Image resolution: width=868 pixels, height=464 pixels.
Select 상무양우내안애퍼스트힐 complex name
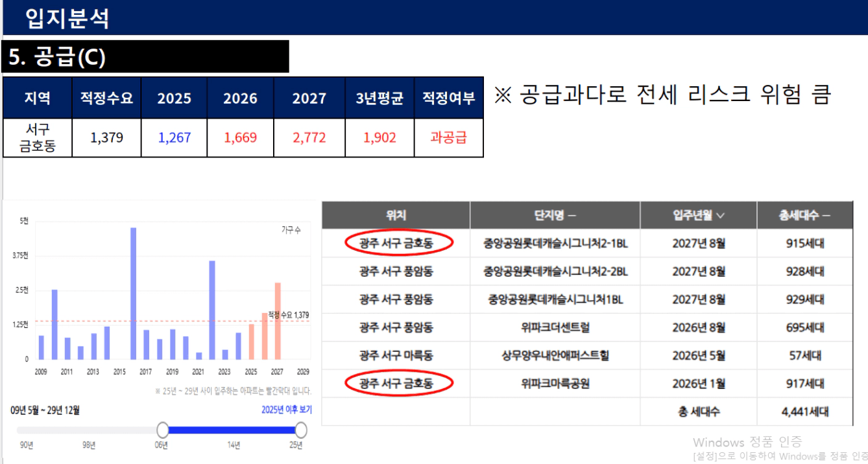click(x=555, y=356)
